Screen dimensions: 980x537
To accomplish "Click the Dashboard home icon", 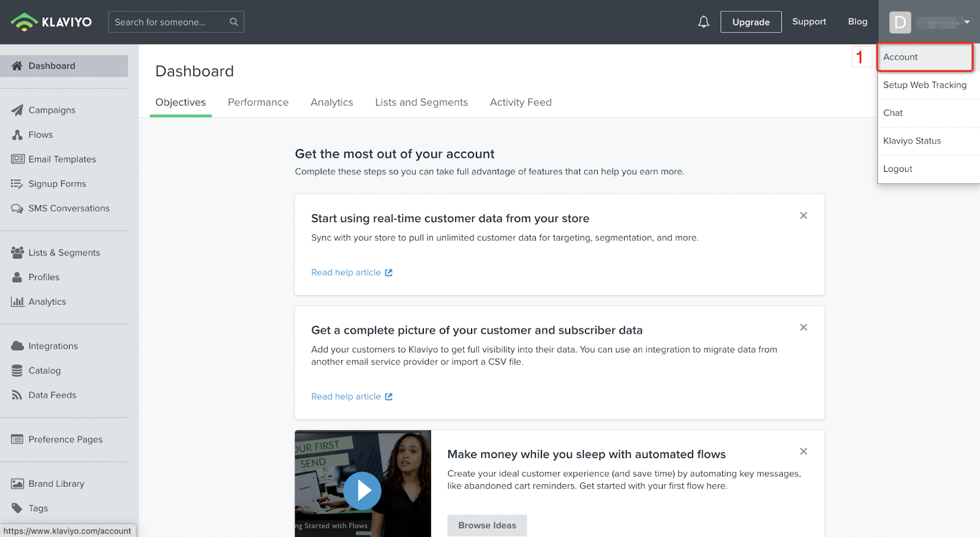I will click(17, 66).
